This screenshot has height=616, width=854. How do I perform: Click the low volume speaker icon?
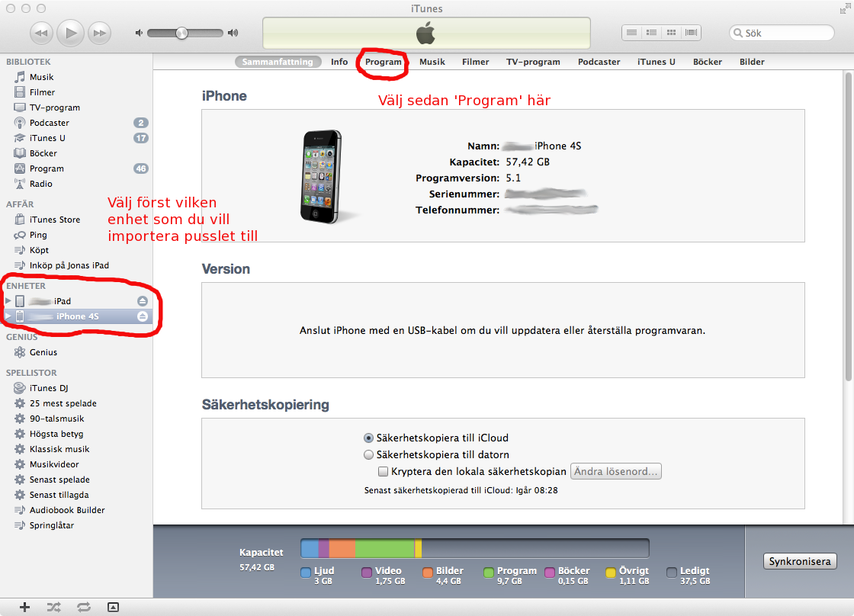point(139,34)
